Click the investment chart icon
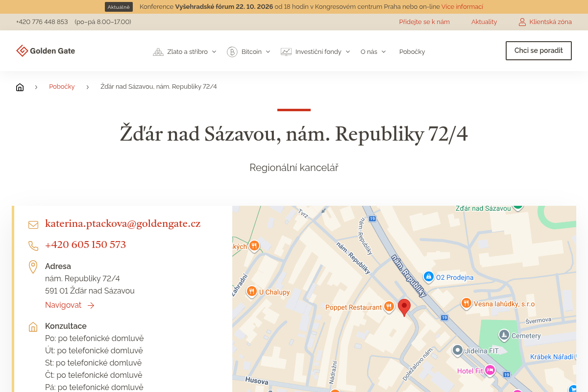Image resolution: width=588 pixels, height=392 pixels. coord(286,52)
